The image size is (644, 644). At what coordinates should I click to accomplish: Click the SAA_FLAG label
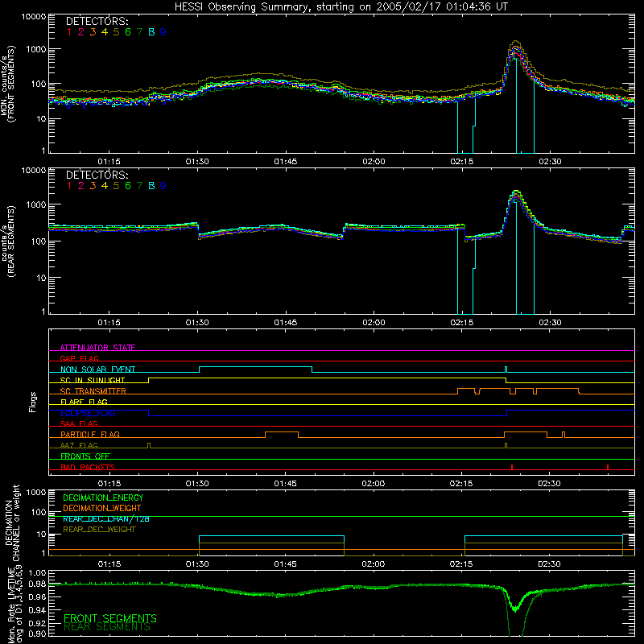[79, 423]
